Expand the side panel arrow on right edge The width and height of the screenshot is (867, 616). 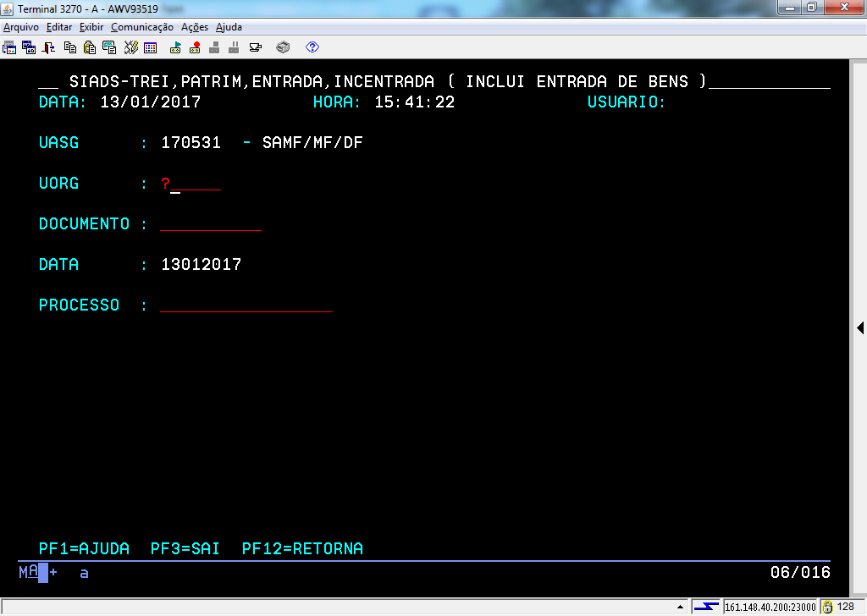tap(860, 327)
